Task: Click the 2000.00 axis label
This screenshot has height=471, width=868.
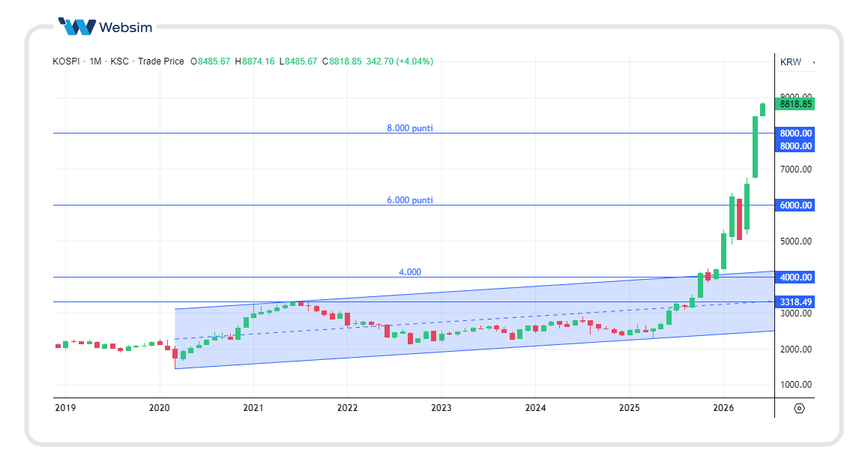Action: [796, 349]
